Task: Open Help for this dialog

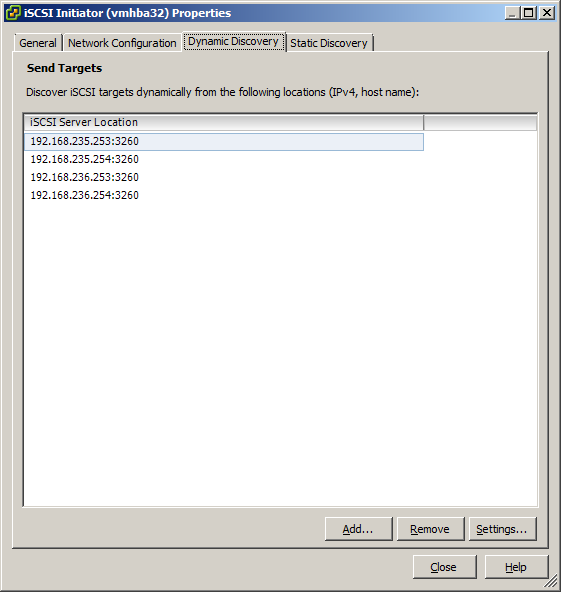Action: [516, 567]
